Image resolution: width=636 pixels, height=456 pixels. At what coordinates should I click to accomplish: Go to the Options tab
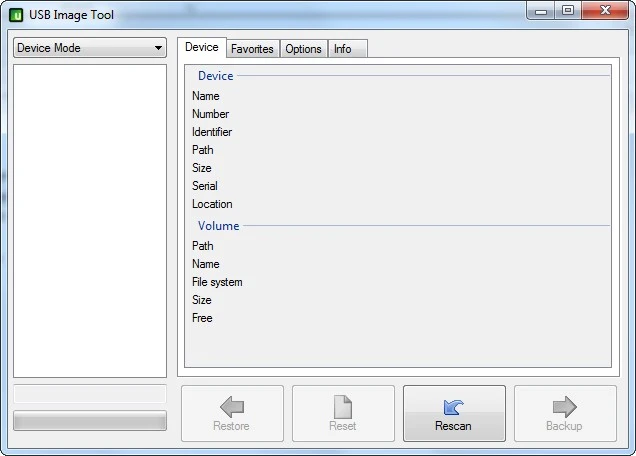[x=303, y=49]
